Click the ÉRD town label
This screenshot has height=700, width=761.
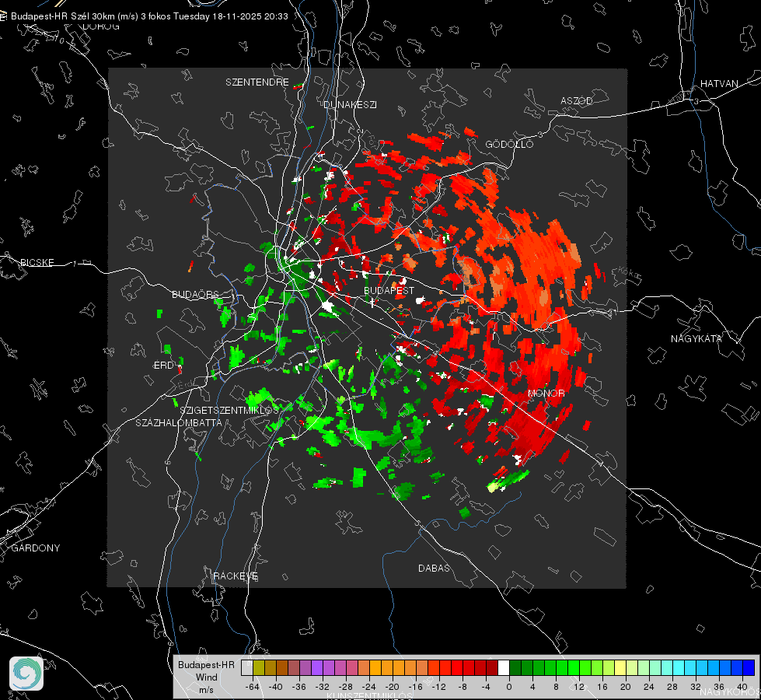click(x=163, y=366)
